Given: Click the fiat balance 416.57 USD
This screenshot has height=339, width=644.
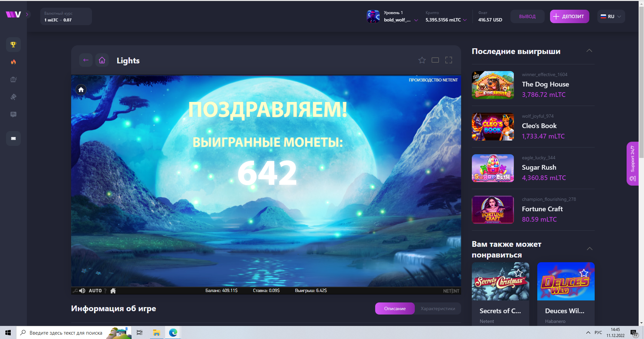Looking at the screenshot, I should [x=490, y=20].
